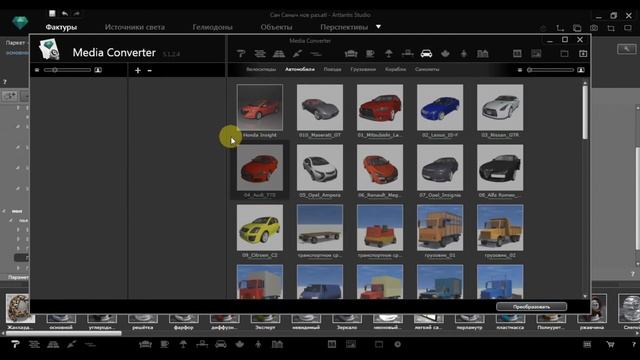Select the sofa furniture category icon in Media Converter
Image resolution: width=640 pixels, height=360 pixels.
coord(351,53)
